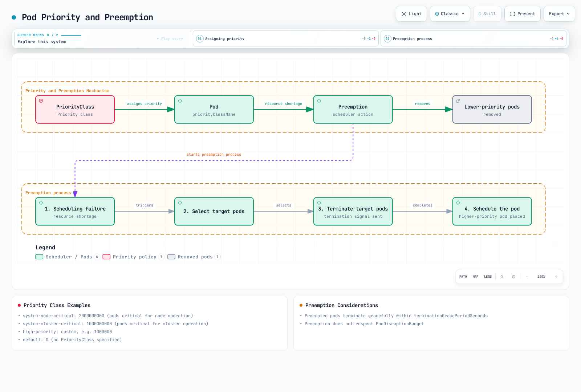Select the PriorityClass node
The width and height of the screenshot is (581, 392).
pyautogui.click(x=75, y=110)
